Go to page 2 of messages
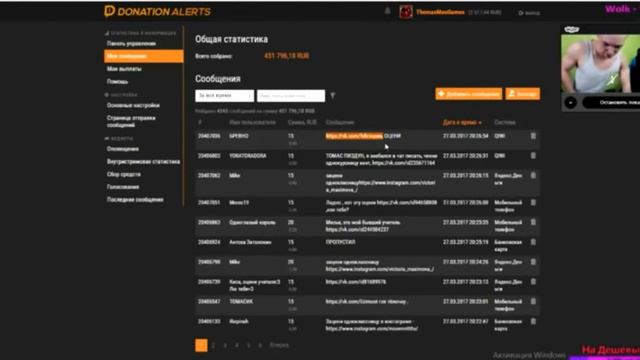Screen dimensions: 640x360 [x=213, y=345]
